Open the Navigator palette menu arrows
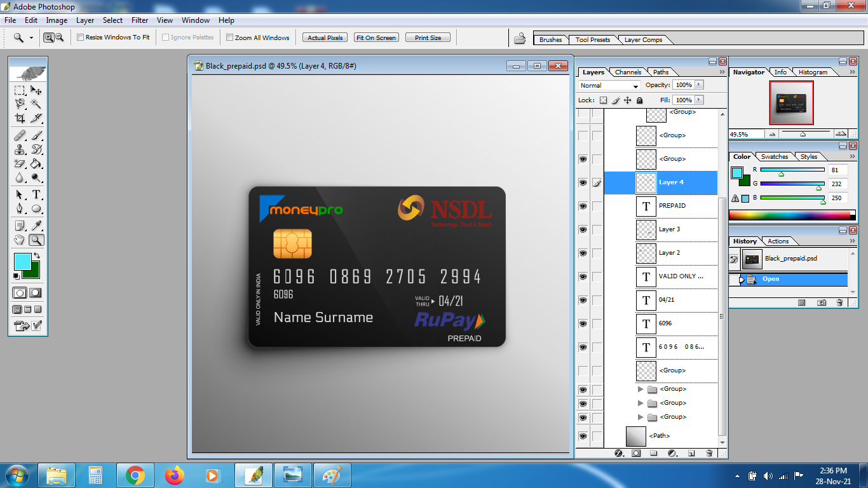The image size is (868, 488). click(x=851, y=72)
